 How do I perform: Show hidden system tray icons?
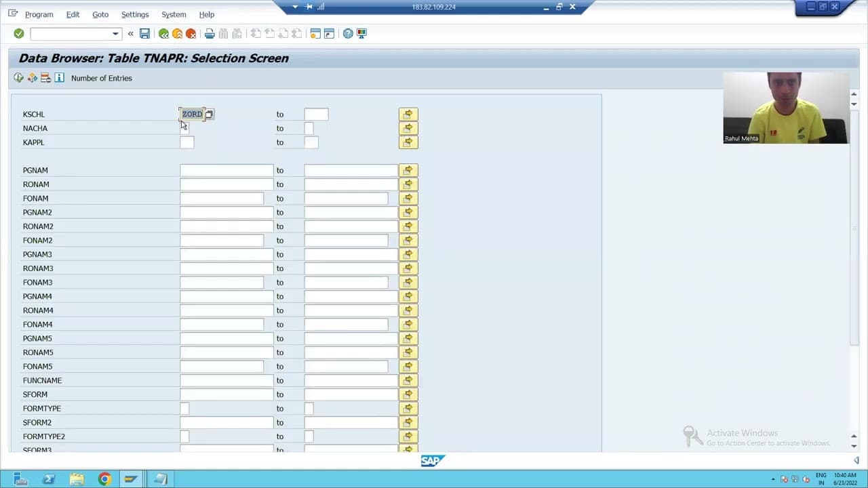coord(773,480)
